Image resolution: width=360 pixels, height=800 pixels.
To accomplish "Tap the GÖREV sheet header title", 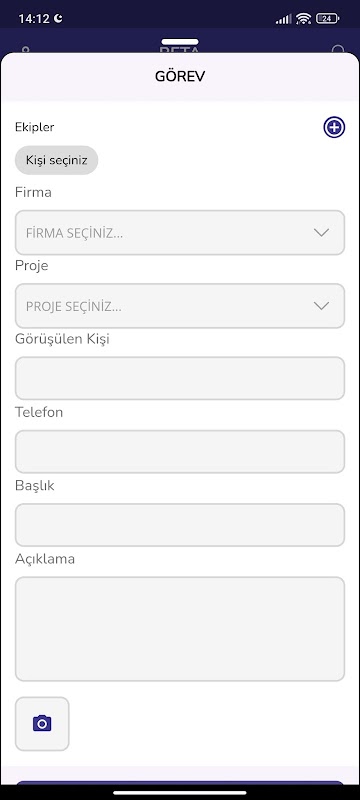I will [x=180, y=77].
